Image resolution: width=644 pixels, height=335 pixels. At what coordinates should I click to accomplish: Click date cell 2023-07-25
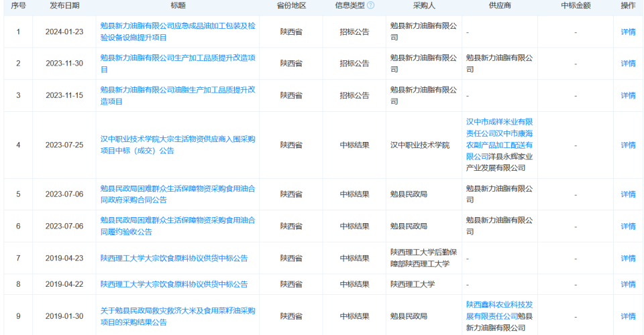64,145
